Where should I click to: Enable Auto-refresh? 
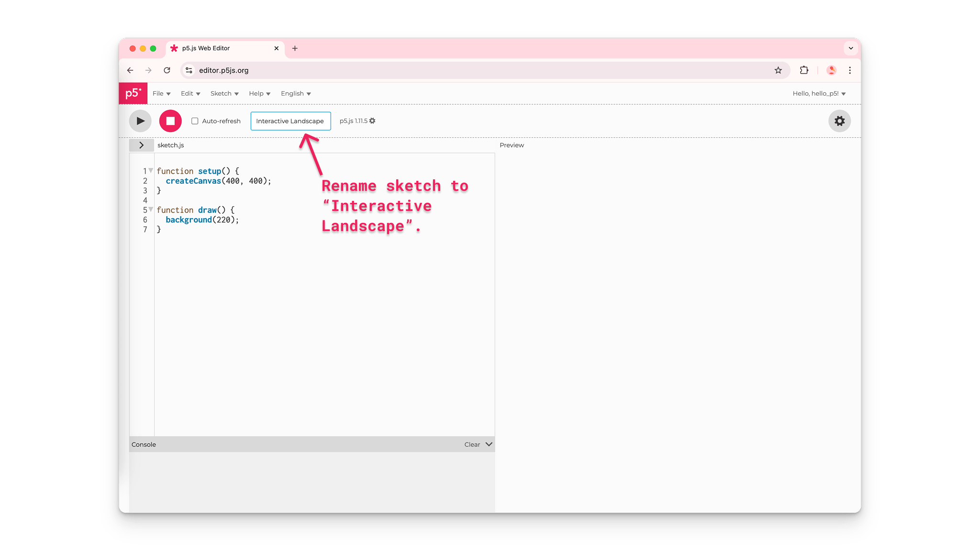195,121
